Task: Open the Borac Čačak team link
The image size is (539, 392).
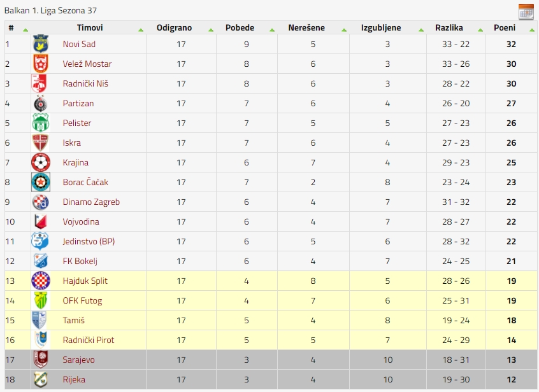Action: (85, 182)
